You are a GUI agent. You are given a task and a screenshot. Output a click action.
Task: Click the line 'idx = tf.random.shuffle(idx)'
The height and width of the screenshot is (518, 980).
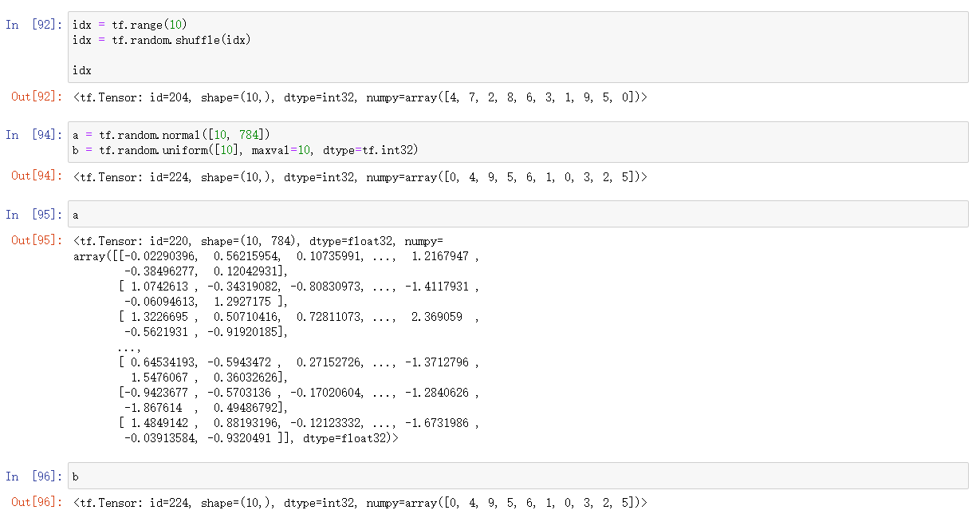point(162,40)
